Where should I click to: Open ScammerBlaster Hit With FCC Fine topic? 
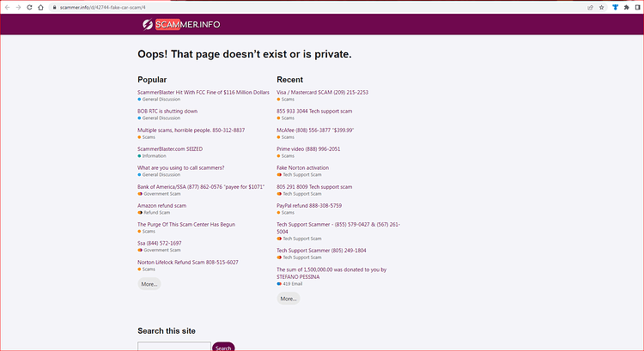(x=204, y=93)
